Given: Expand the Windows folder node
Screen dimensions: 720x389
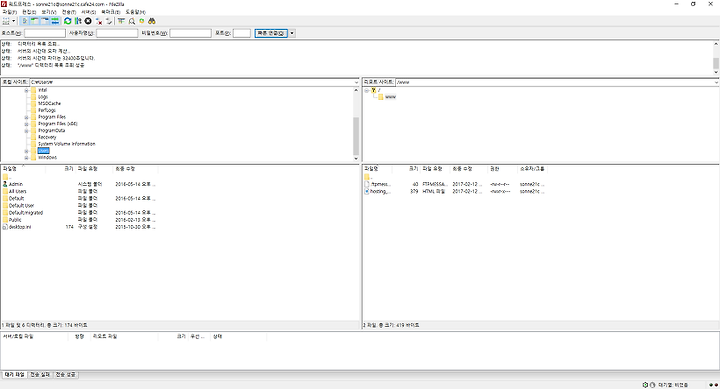Looking at the screenshot, I should point(26,158).
